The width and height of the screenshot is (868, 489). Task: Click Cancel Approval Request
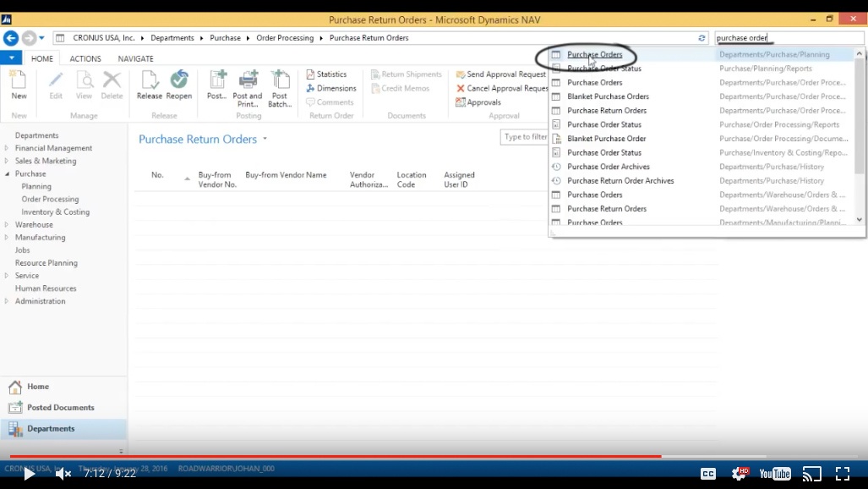(x=501, y=88)
